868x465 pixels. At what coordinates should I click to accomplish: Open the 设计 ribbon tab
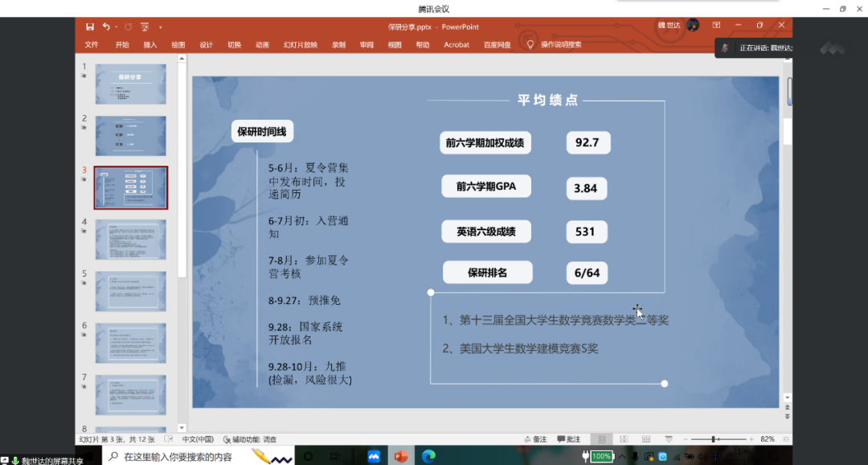pos(206,45)
